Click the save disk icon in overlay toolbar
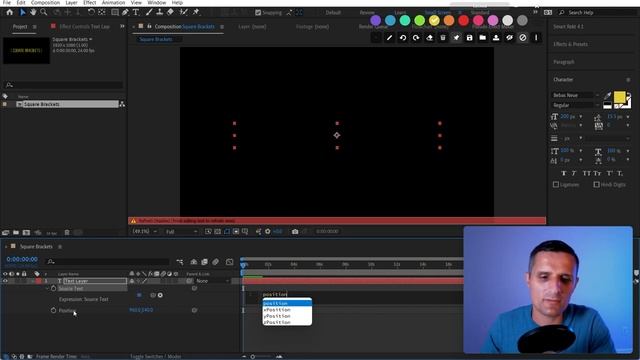640x360 pixels. point(469,38)
